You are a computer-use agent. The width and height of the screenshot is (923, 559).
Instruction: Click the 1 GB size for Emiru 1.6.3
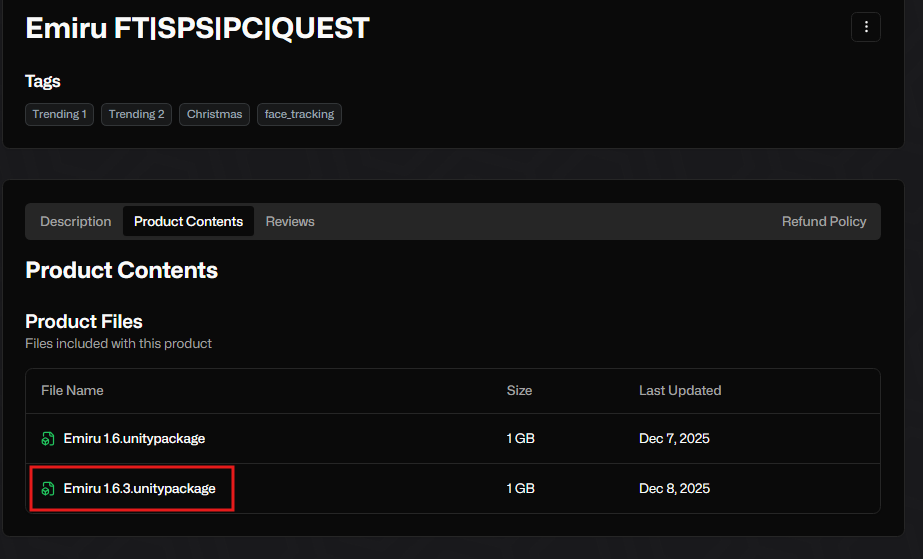tap(520, 488)
